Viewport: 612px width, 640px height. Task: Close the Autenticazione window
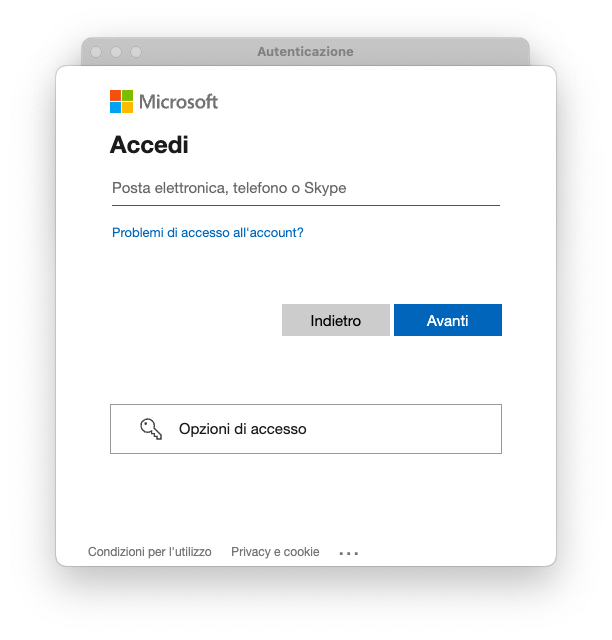(96, 52)
